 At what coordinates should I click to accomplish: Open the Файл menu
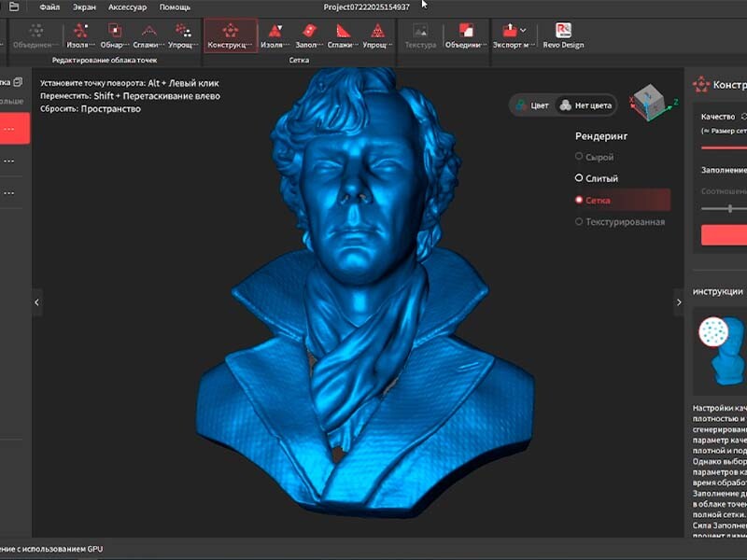[49, 7]
